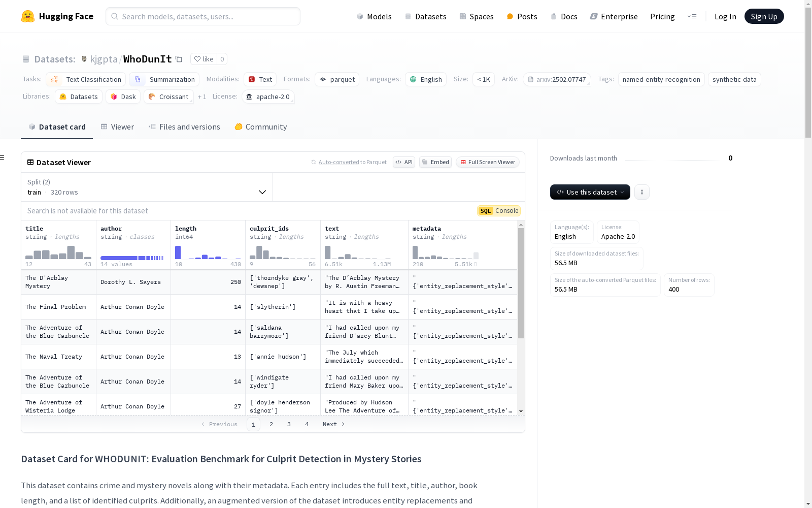Switch to the Files and versions tab
Screen dimensions: 812x508
184,127
